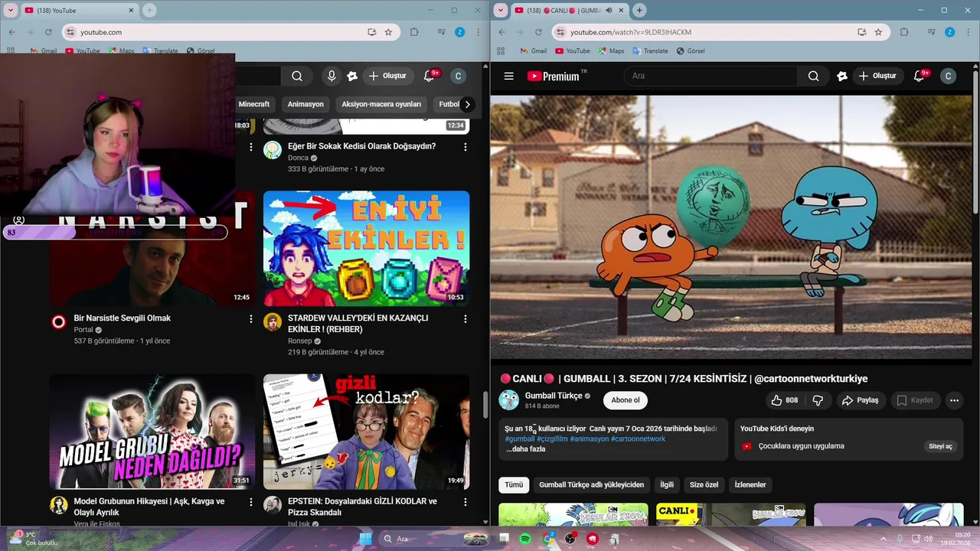Screen dimensions: 980x551
Task: Open options for STARDEW VALLEY video
Action: pyautogui.click(x=465, y=318)
